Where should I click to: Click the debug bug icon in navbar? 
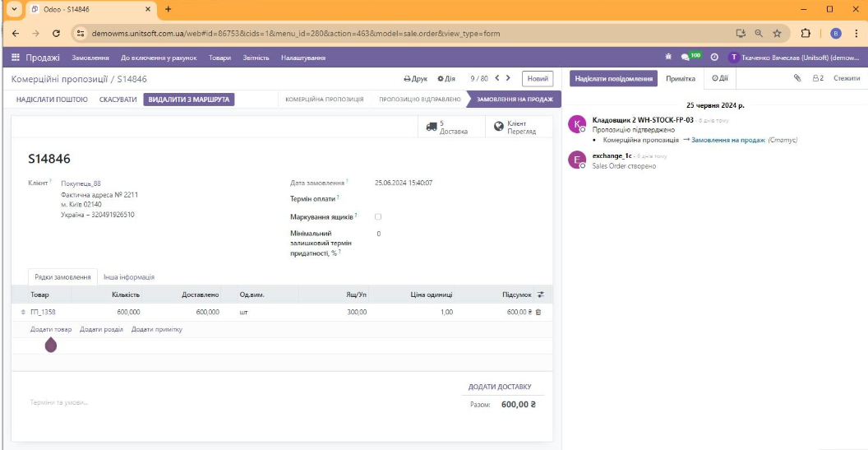[668, 57]
